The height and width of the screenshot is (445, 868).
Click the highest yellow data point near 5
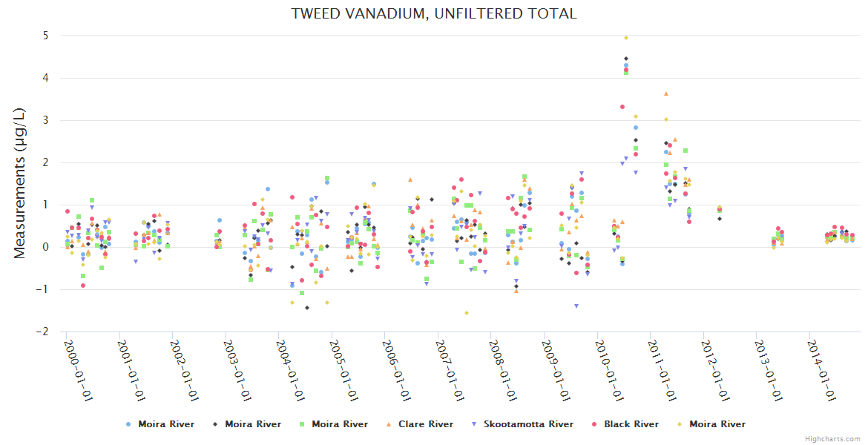click(x=626, y=38)
